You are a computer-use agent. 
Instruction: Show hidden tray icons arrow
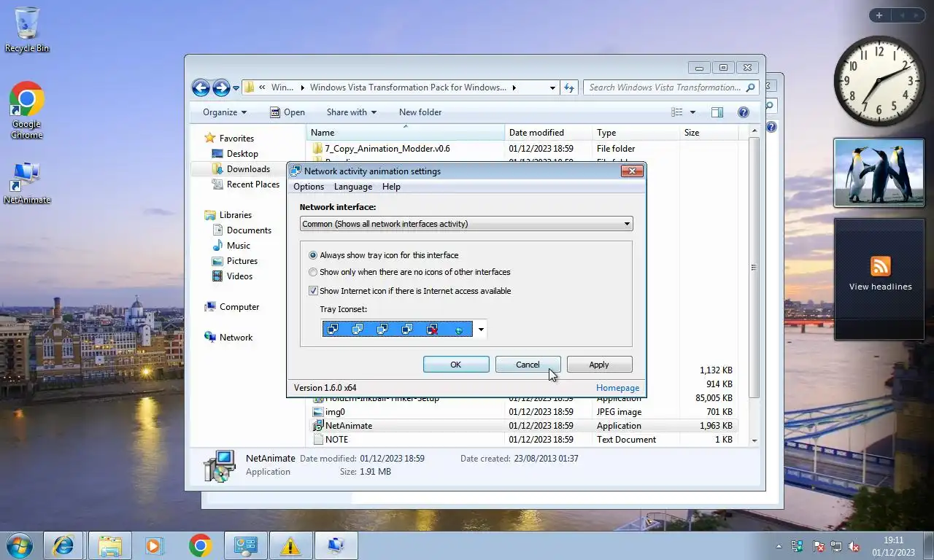click(x=778, y=546)
